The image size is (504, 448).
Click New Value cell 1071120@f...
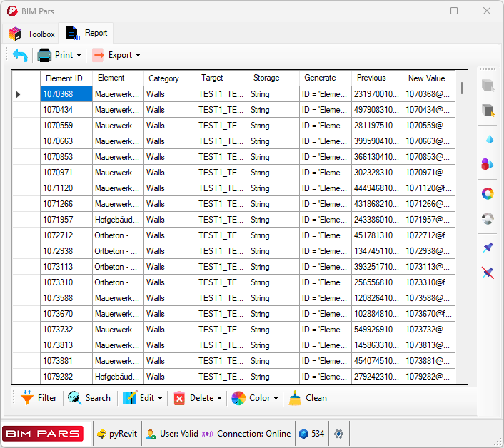click(429, 188)
